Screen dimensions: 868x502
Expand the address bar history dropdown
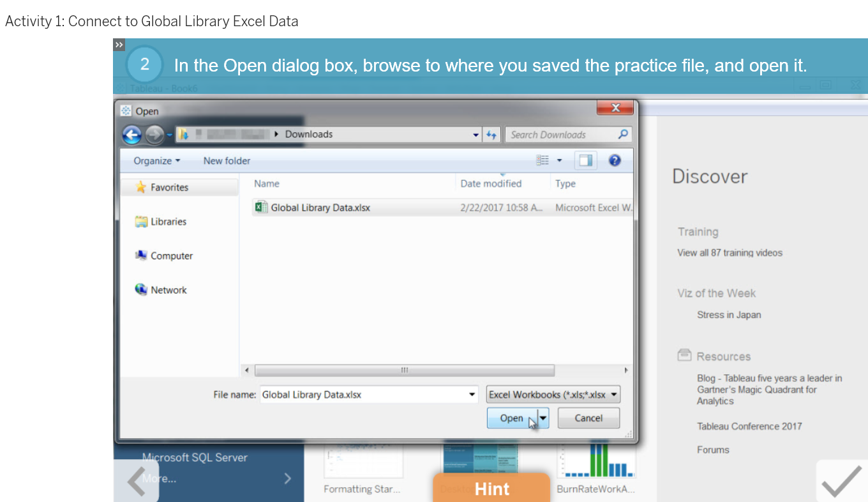tap(476, 135)
